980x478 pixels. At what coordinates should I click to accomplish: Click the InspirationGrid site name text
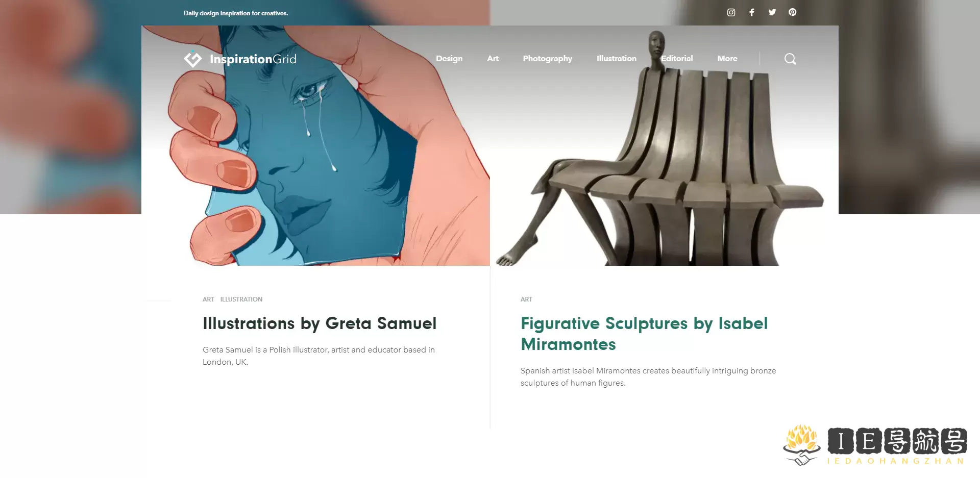point(253,59)
